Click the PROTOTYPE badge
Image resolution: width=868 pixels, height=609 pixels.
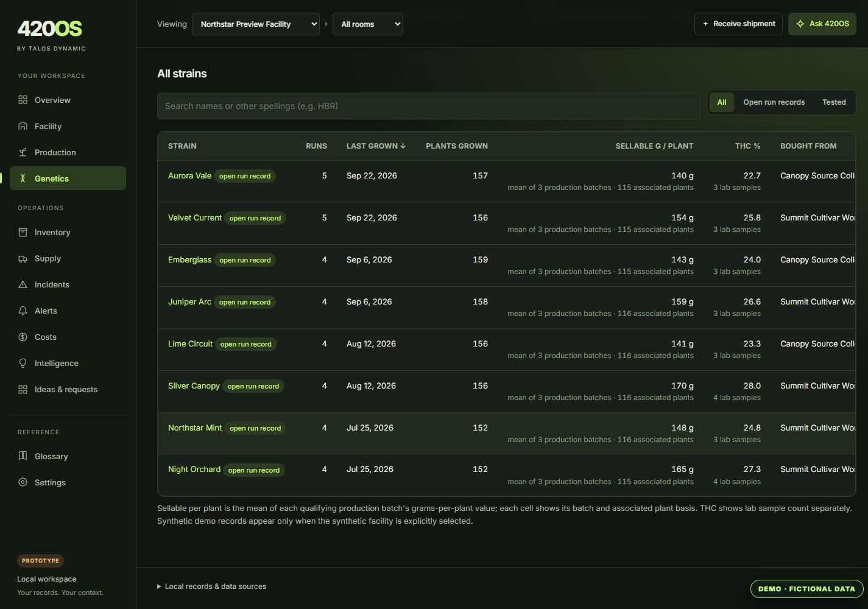click(40, 560)
